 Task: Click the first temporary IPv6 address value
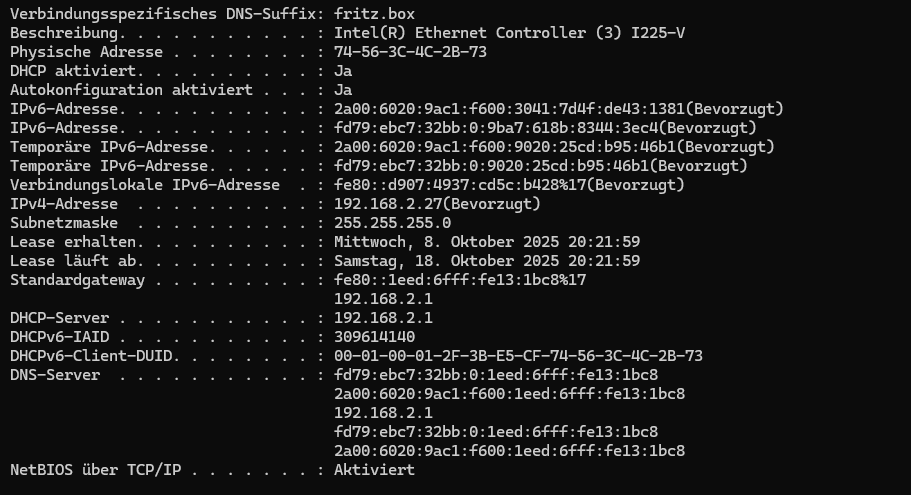[x=554, y=147]
